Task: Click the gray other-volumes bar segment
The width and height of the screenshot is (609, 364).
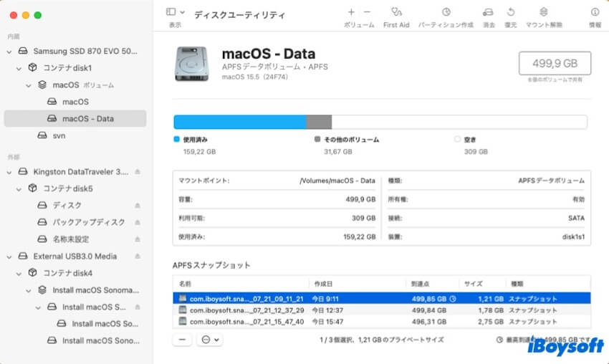Action: 319,122
